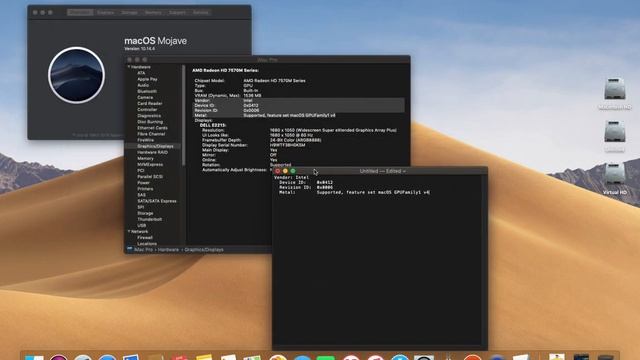Switch to the Overview tab in About This Mac
640x360 pixels.
click(x=80, y=13)
